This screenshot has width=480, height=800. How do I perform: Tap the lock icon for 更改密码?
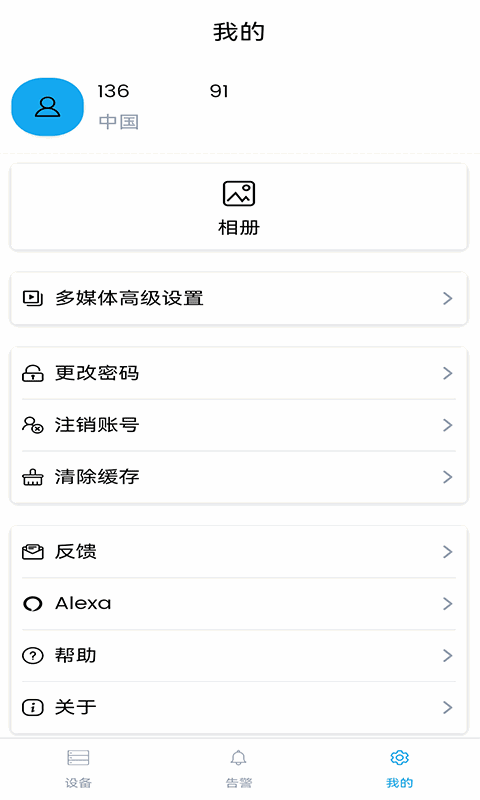coord(33,373)
